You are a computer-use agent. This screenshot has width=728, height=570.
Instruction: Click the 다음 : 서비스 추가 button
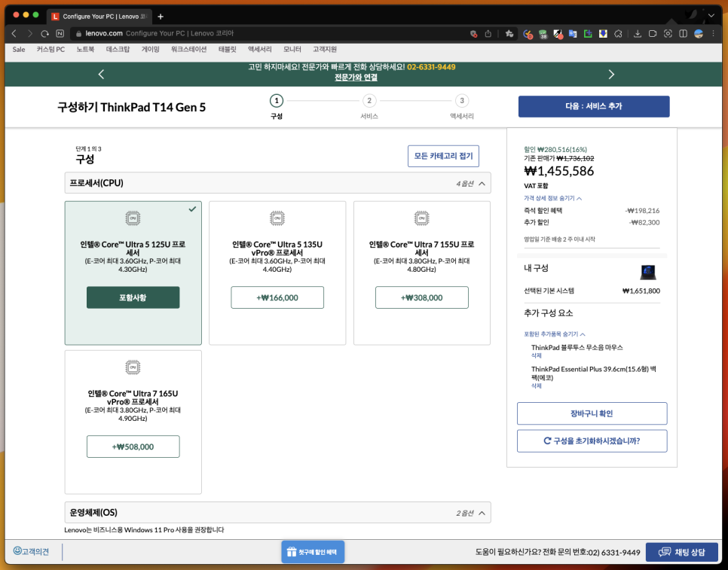[594, 106]
